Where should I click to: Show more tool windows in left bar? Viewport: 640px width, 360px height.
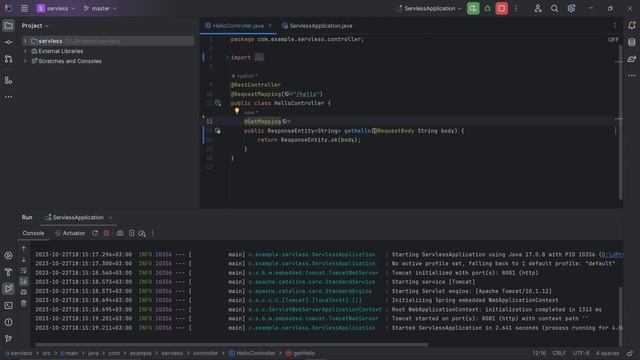pyautogui.click(x=8, y=97)
